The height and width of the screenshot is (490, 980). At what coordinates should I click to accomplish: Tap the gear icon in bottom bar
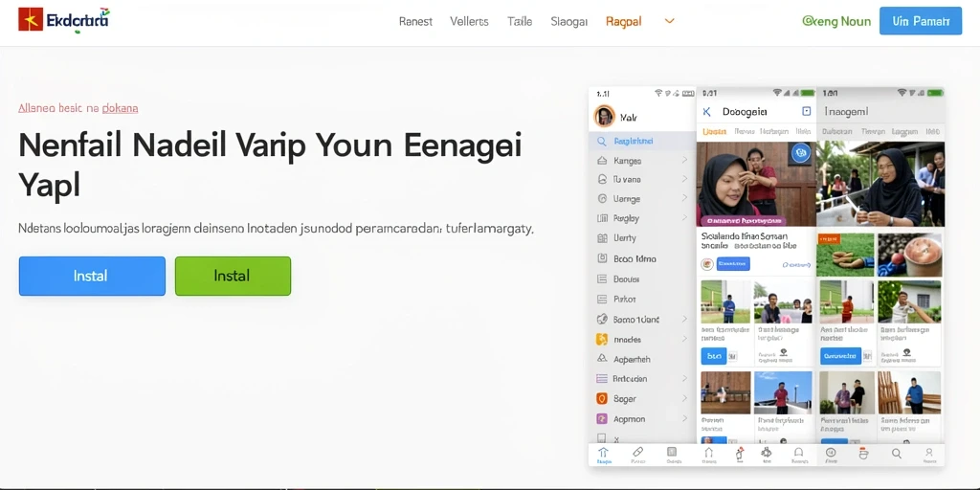(766, 455)
